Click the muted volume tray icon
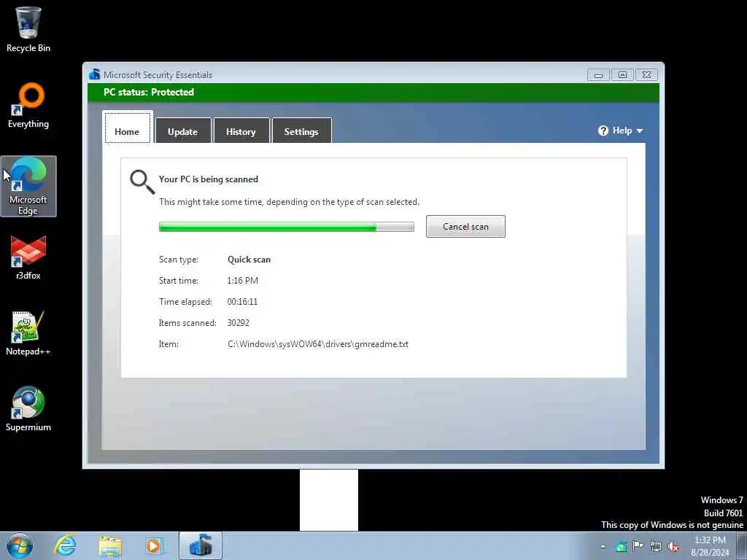This screenshot has width=747, height=560. [x=673, y=546]
